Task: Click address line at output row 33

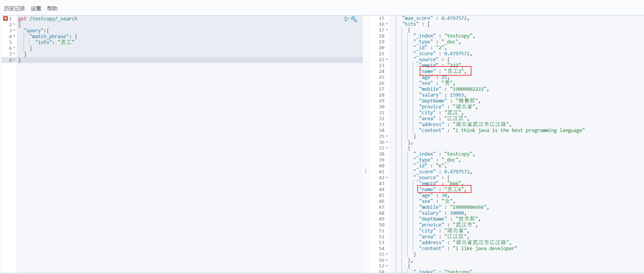Action: 465,125
